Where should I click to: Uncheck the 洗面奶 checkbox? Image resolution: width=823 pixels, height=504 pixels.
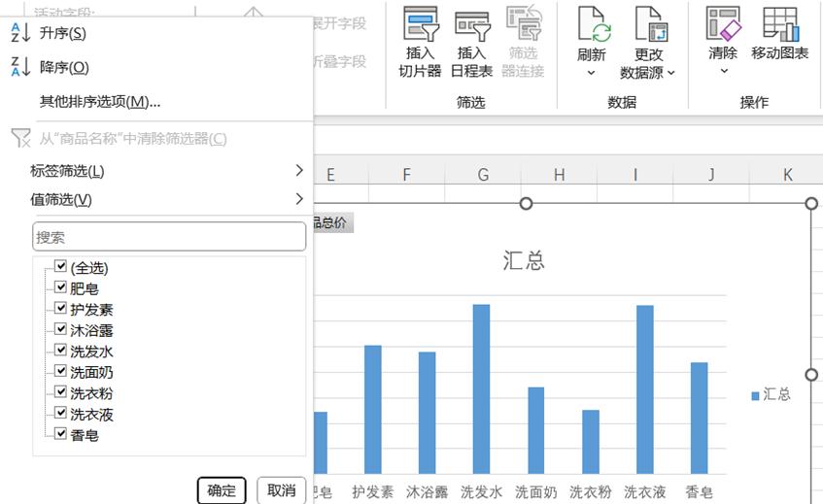pos(61,371)
